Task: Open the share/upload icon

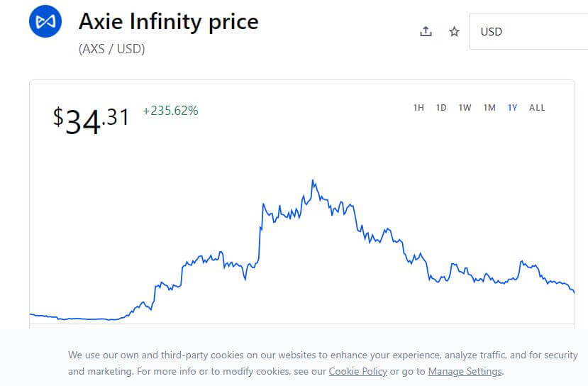Action: coord(426,31)
